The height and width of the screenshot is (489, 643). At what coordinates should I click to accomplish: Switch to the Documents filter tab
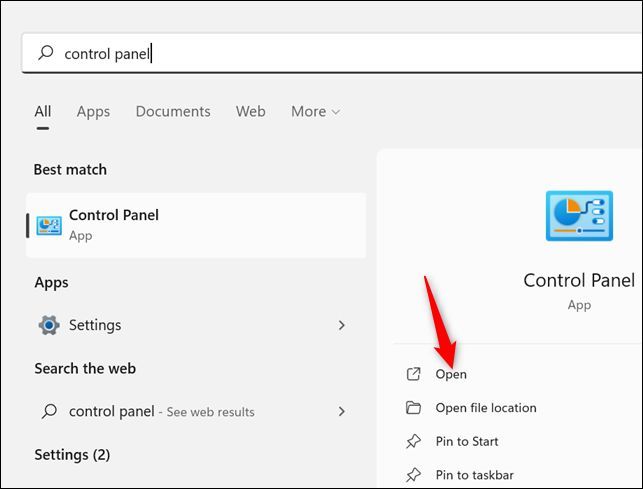(x=173, y=112)
